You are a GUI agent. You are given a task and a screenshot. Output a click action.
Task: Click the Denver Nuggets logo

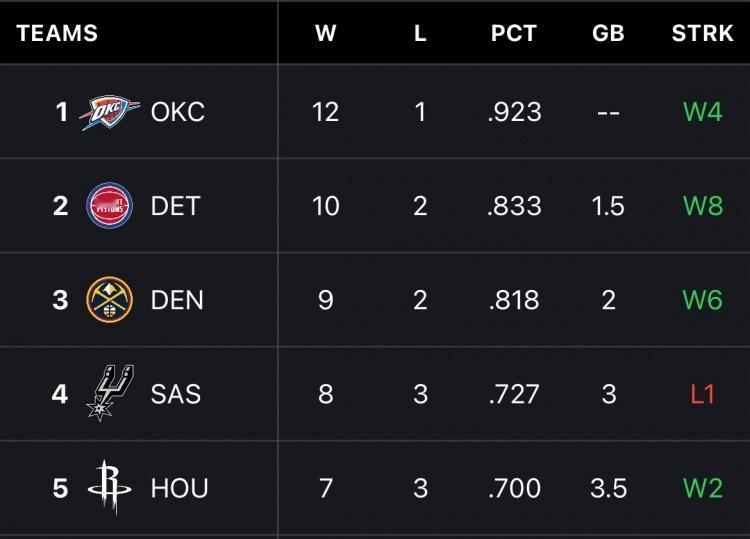tap(109, 300)
